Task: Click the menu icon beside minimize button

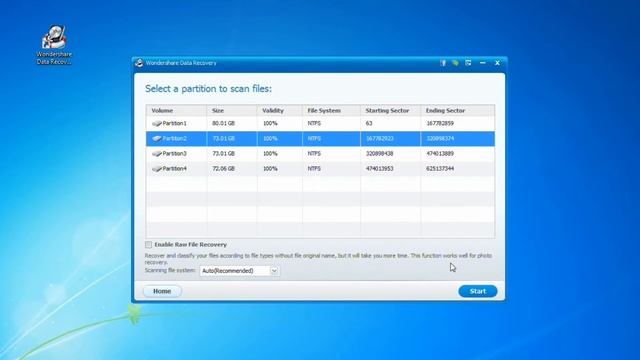Action: 468,63
